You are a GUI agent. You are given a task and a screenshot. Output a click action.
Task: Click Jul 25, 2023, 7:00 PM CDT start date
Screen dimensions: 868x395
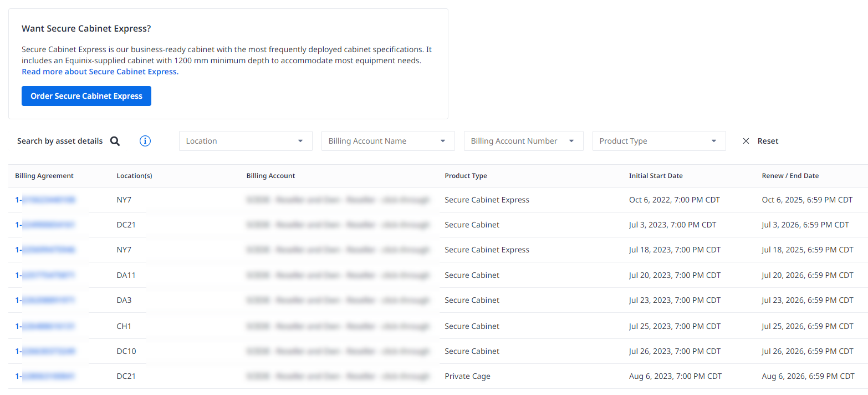pos(675,326)
